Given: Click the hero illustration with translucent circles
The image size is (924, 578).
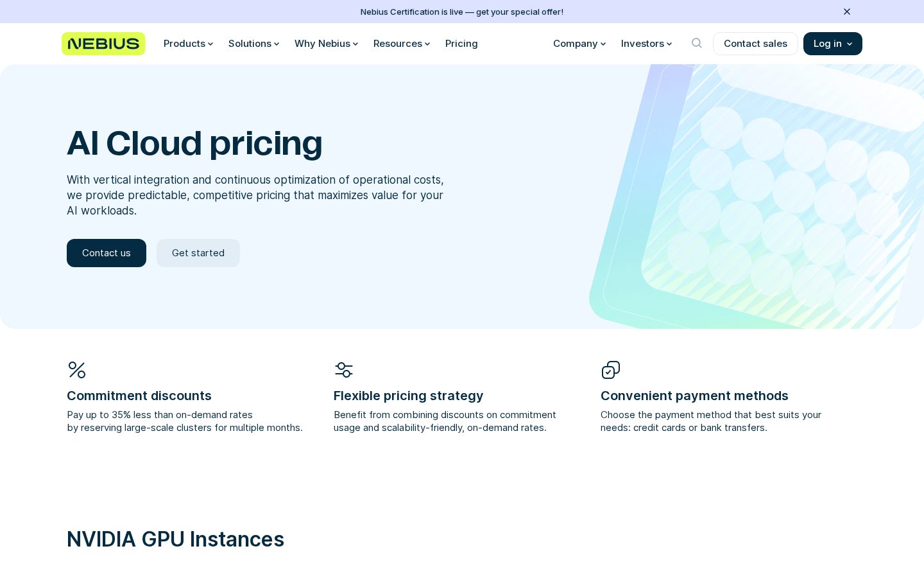Looking at the screenshot, I should click(757, 197).
